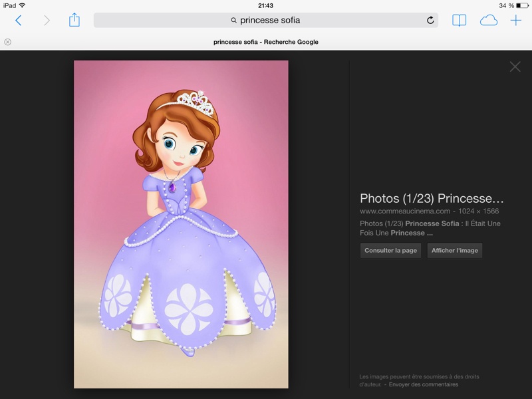Tap the Princesse Sofia preview image
The height and width of the screenshot is (399, 532).
coord(181,224)
